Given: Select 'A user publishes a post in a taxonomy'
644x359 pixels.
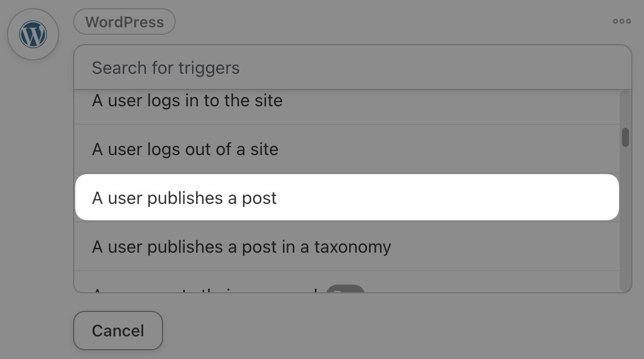Looking at the screenshot, I should [347, 246].
